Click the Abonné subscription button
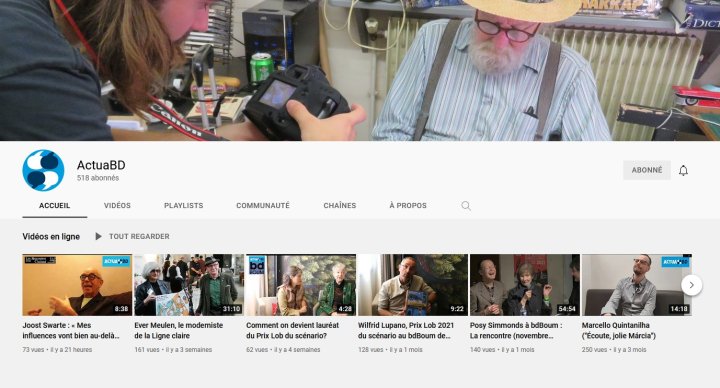 coord(647,170)
